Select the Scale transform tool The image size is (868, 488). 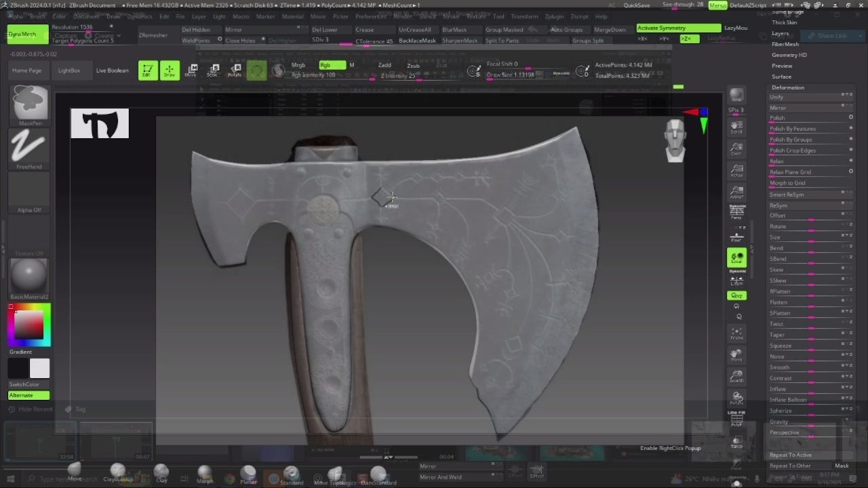[x=213, y=70]
